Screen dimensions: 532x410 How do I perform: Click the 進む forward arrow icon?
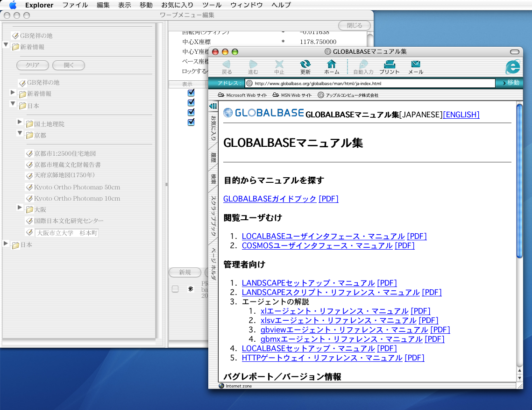253,64
